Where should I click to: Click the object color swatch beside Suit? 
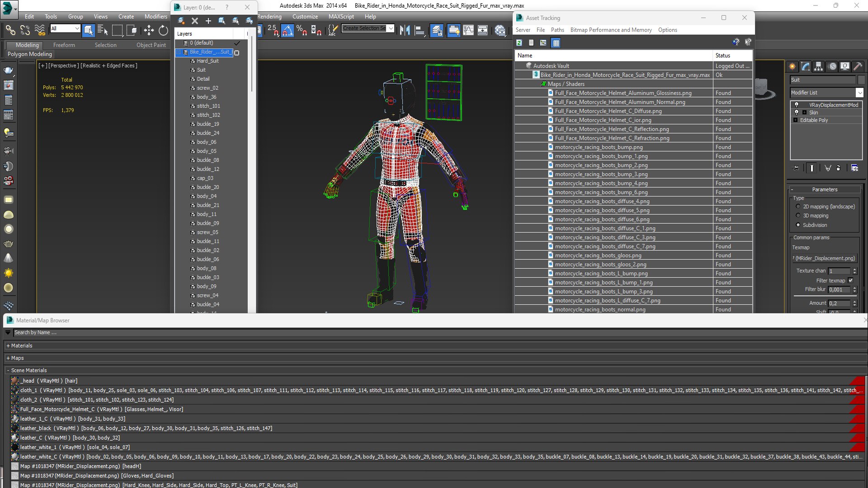[861, 80]
